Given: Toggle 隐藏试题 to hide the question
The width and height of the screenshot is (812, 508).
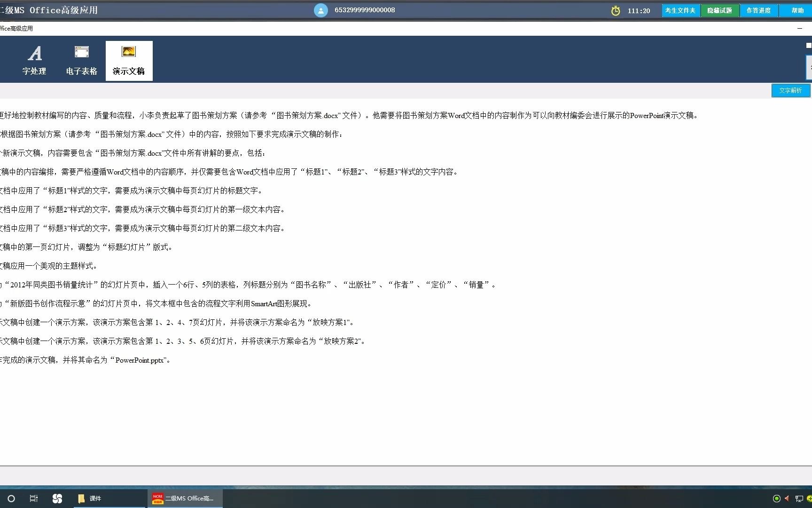Looking at the screenshot, I should coord(720,10).
